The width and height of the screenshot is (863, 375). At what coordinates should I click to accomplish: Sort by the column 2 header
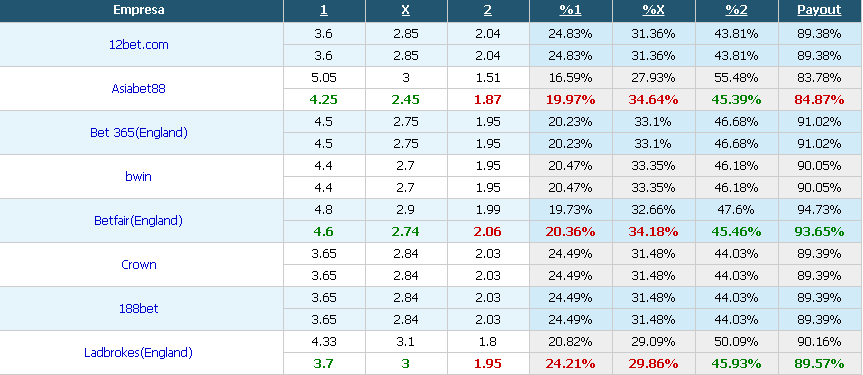pos(488,10)
